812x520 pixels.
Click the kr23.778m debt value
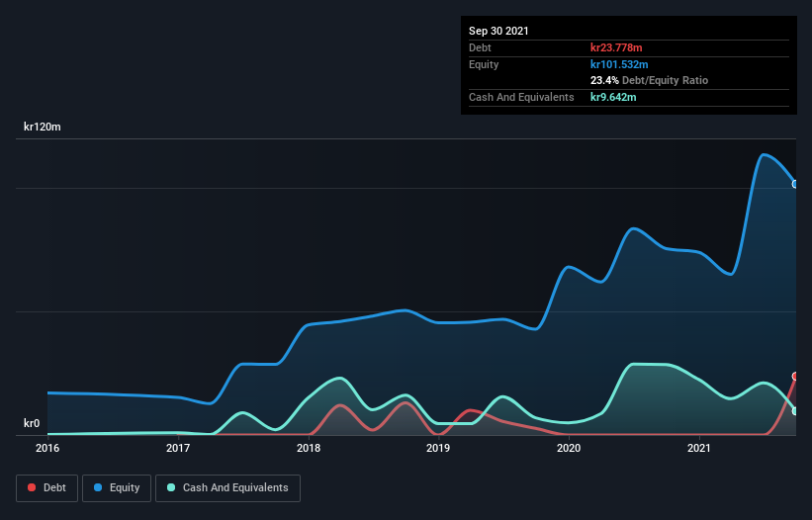[x=616, y=47]
